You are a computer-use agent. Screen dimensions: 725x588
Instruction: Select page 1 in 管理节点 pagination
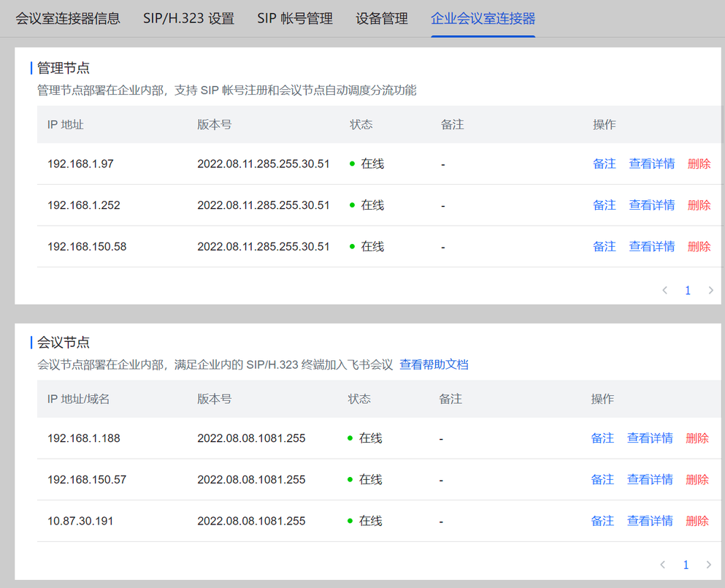point(688,291)
